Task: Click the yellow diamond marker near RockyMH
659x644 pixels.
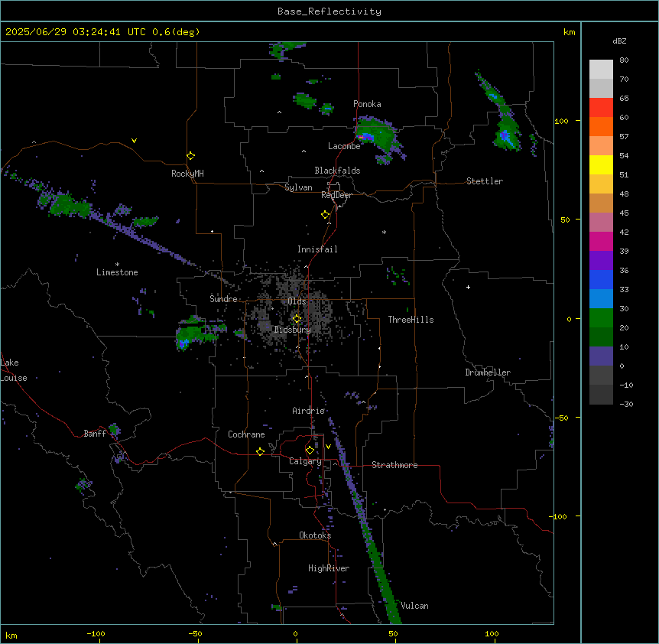Action: [x=190, y=156]
